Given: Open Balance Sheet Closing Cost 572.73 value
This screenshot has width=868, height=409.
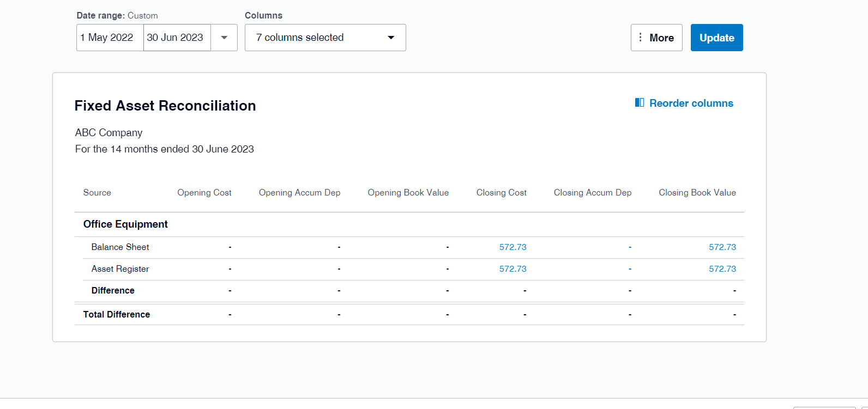Looking at the screenshot, I should coord(513,247).
